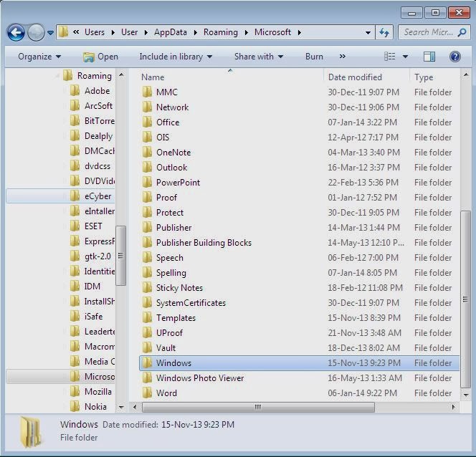Select the Windows Photo Viewer folder icon
The width and height of the screenshot is (476, 457).
point(147,377)
